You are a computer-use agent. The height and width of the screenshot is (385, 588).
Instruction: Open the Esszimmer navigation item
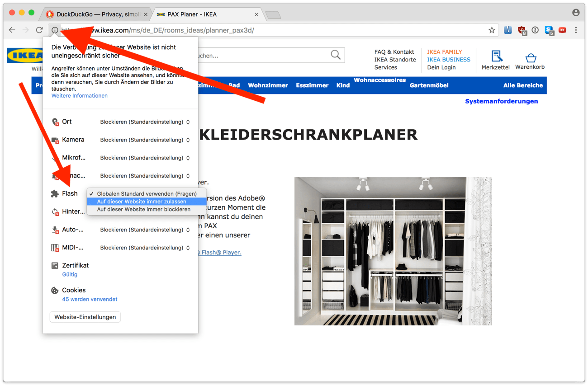pos(312,85)
